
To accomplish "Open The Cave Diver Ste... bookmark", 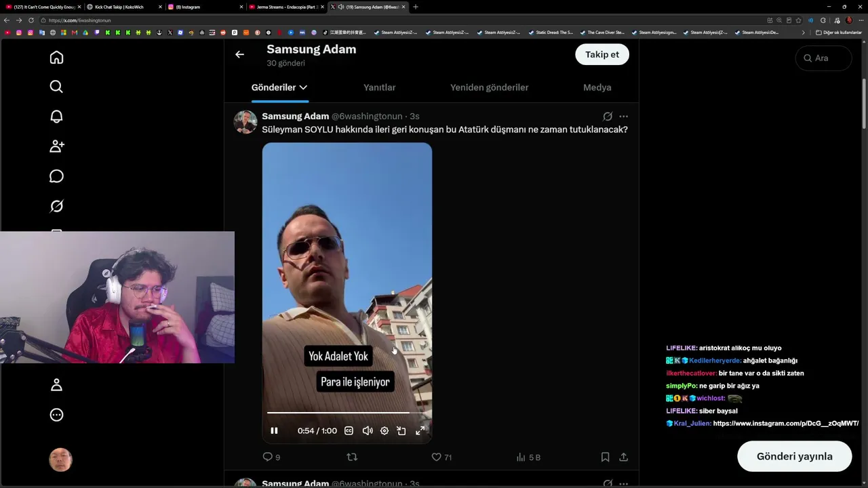I will (x=601, y=33).
